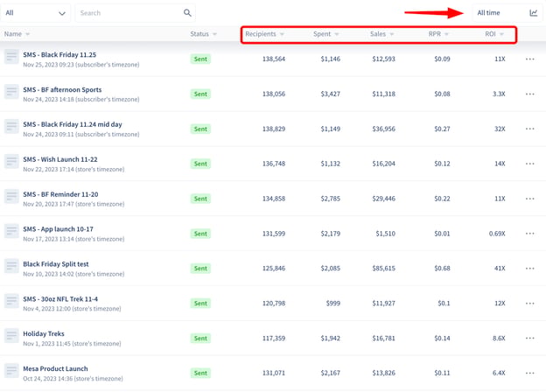Click campaign icon next to SMS - App launch 10-17

11,231
